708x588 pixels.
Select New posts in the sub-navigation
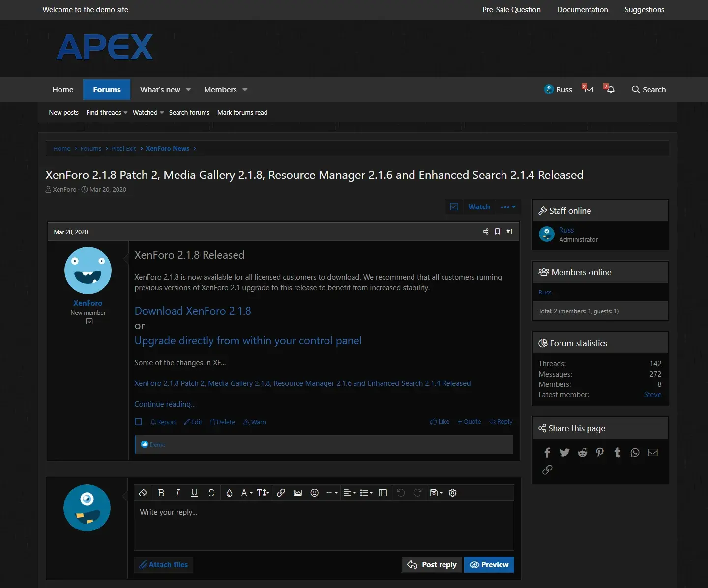(64, 112)
